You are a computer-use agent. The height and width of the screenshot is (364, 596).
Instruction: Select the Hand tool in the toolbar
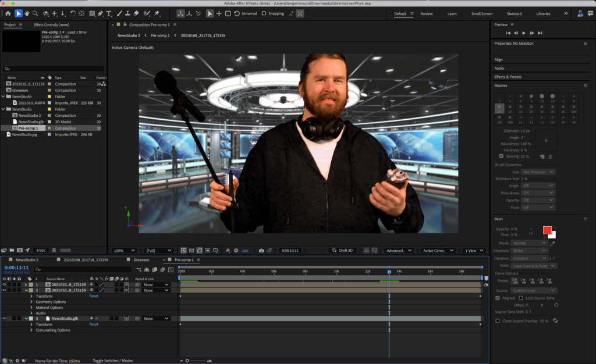point(27,13)
